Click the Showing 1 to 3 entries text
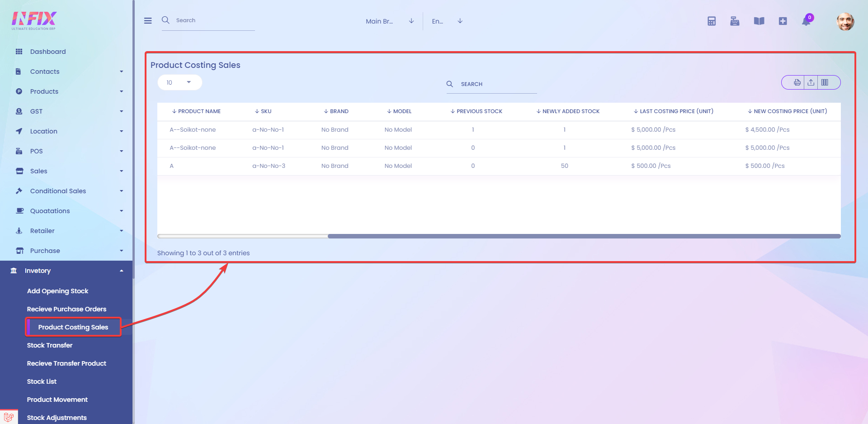Screen dimensions: 868x424 point(203,253)
